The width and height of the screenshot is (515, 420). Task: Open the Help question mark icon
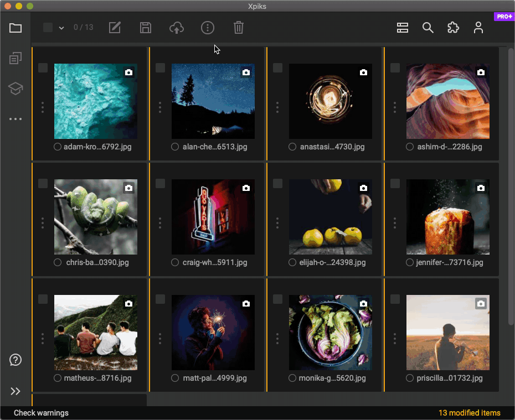16,360
